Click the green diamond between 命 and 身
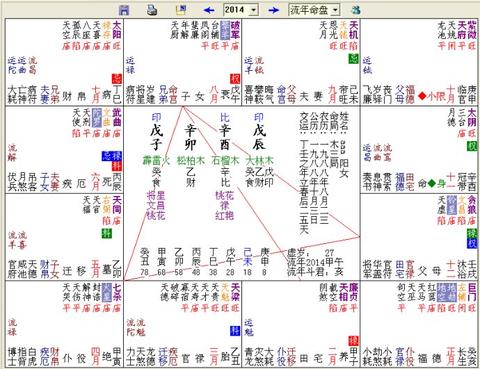This screenshot has height=369, width=480. click(x=432, y=183)
